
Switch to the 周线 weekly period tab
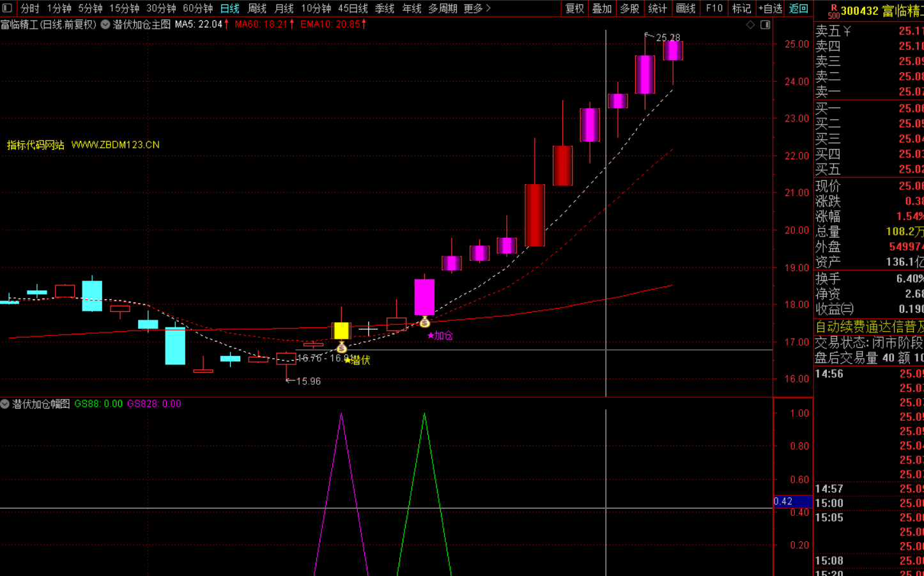pos(257,8)
